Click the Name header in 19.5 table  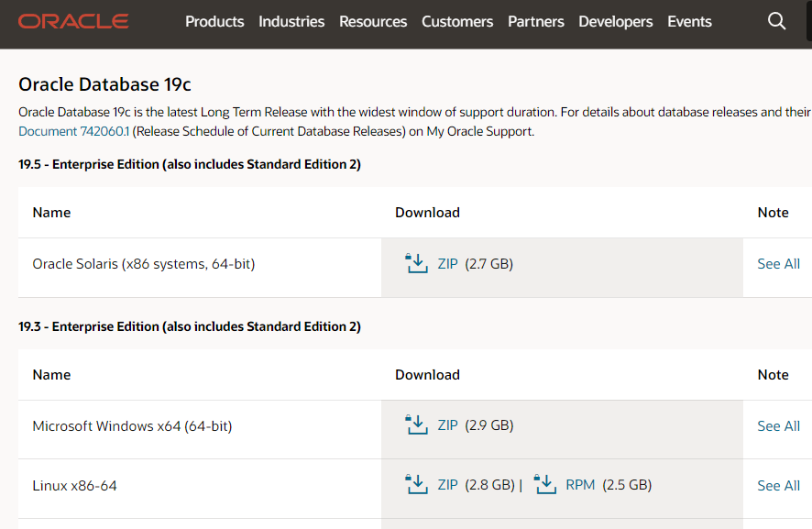[x=51, y=213]
